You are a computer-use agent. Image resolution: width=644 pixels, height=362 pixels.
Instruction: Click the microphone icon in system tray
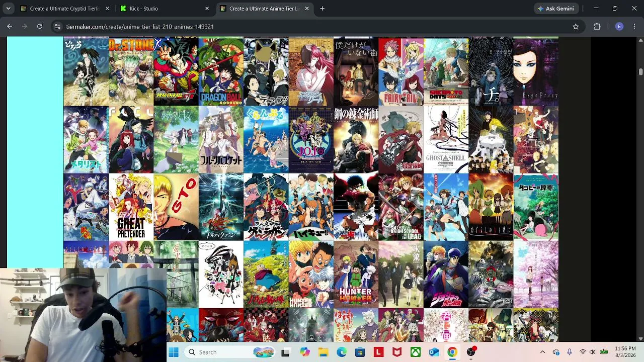(x=569, y=352)
